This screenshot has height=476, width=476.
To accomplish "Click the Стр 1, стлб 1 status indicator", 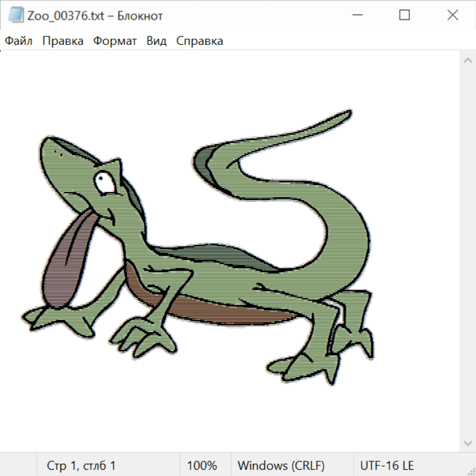I will 81,466.
